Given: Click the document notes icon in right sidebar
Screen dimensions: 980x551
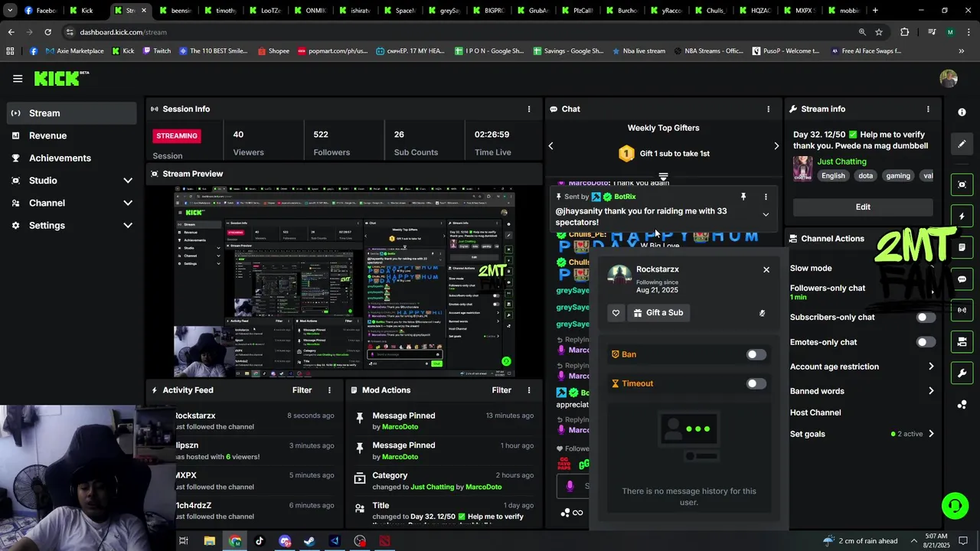Looking at the screenshot, I should tap(962, 248).
